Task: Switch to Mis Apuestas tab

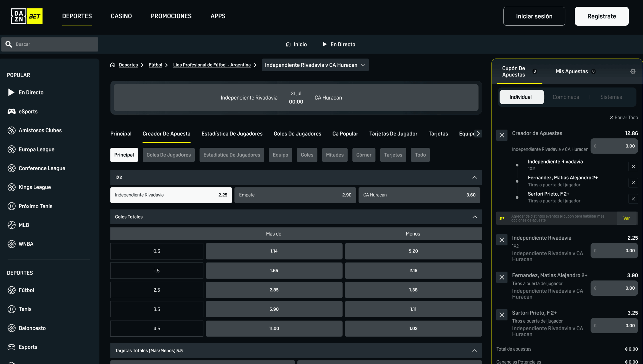Action: coord(575,71)
